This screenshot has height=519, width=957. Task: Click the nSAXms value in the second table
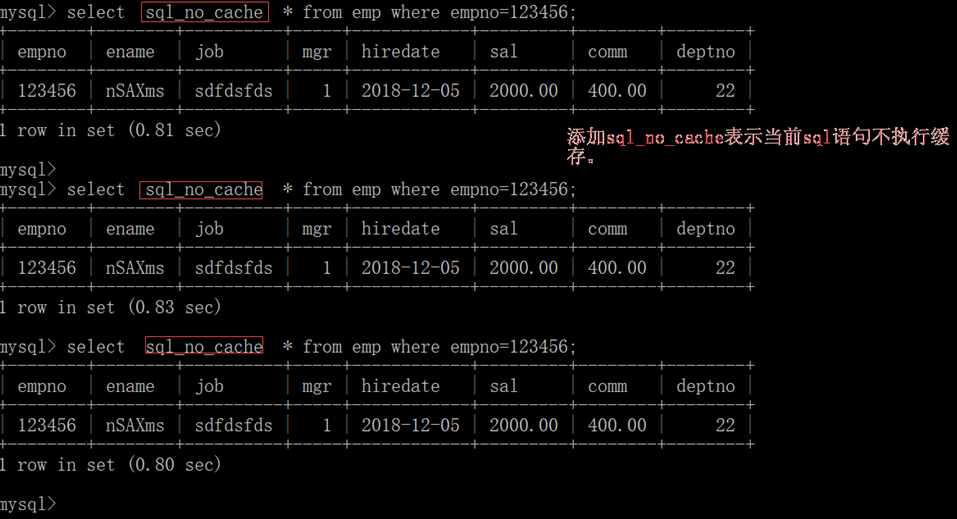tap(135, 268)
